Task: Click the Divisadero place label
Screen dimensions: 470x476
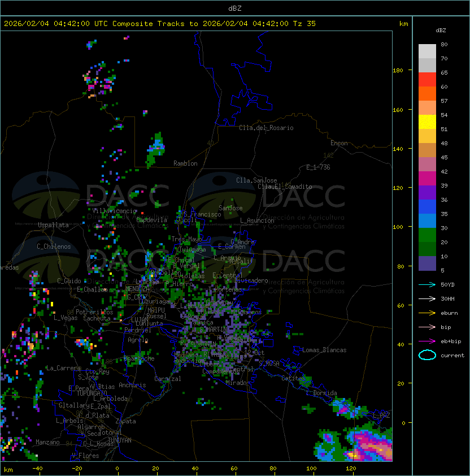Action: [x=251, y=280]
